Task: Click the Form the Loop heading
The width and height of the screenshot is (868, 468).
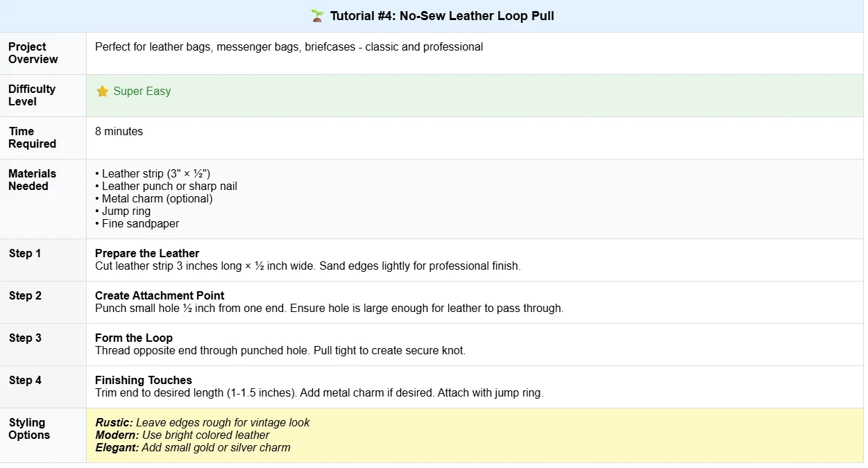Action: (x=134, y=338)
